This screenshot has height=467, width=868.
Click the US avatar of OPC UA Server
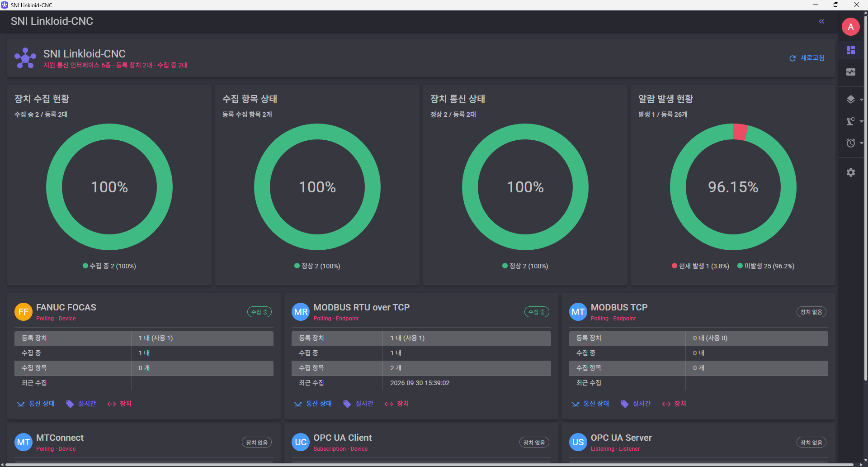[578, 442]
